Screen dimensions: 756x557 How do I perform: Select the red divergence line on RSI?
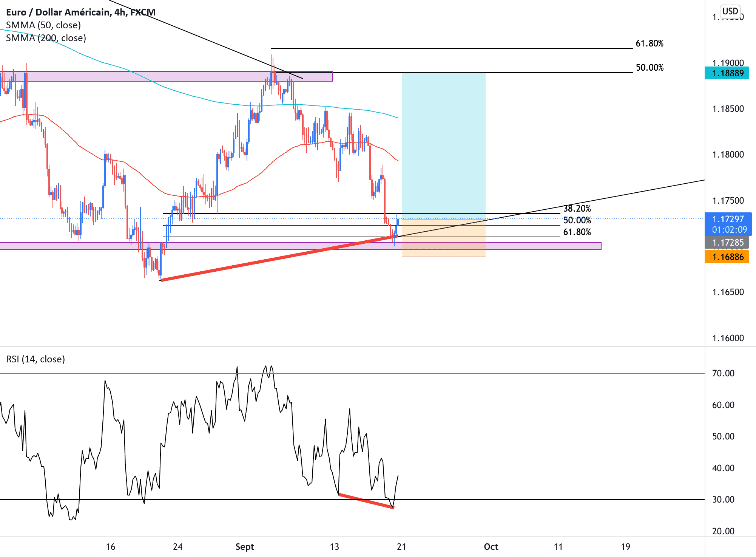[366, 501]
